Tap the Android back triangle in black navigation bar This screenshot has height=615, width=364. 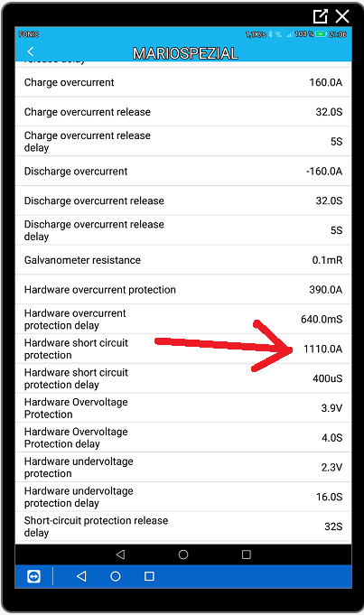click(120, 554)
